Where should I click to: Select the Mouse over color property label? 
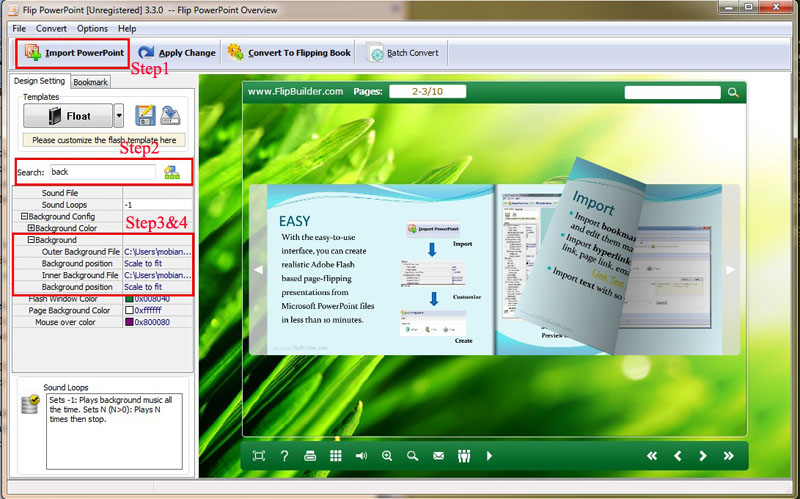coord(65,322)
